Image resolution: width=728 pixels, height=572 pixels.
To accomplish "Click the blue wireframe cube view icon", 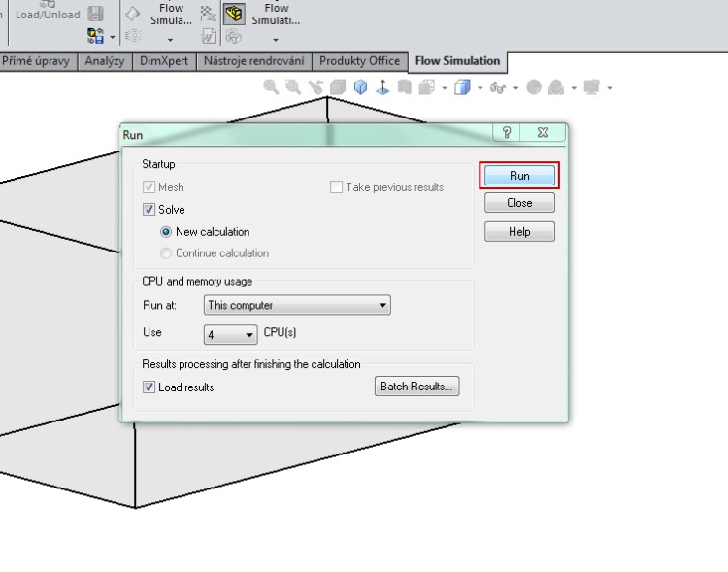I will (x=360, y=86).
